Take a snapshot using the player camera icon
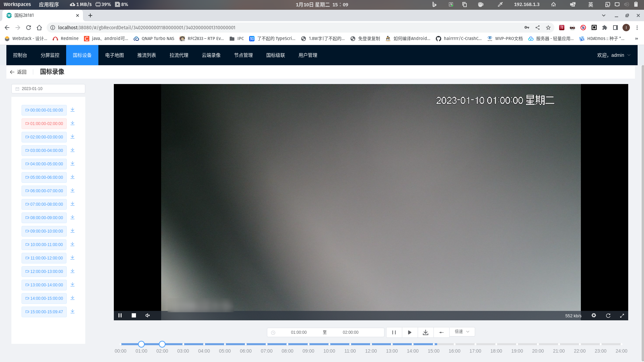This screenshot has height=362, width=644. 594,315
